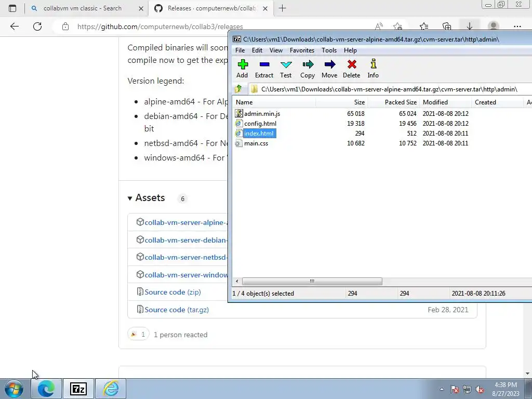Click the Action Center flag tray icon
The height and width of the screenshot is (399, 532).
tap(455, 389)
